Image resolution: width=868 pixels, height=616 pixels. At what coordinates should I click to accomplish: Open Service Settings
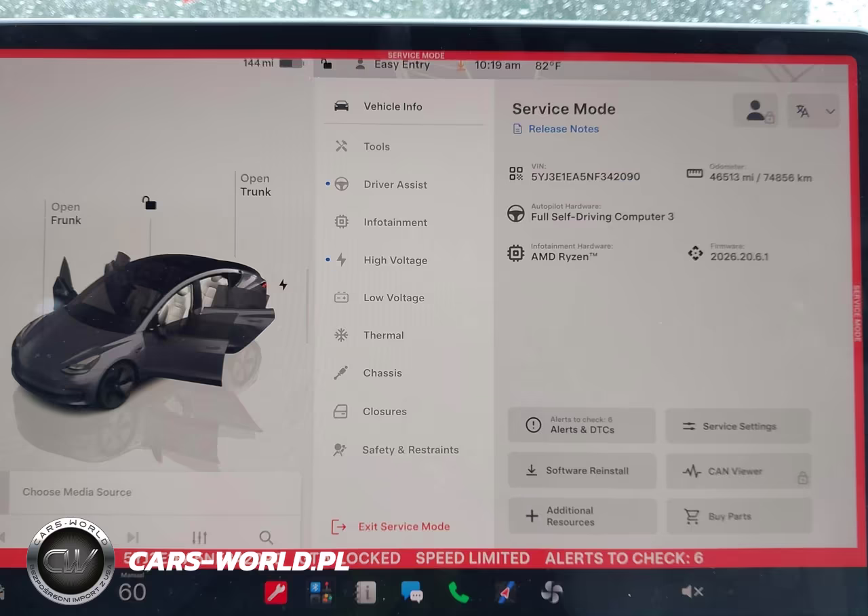738,426
